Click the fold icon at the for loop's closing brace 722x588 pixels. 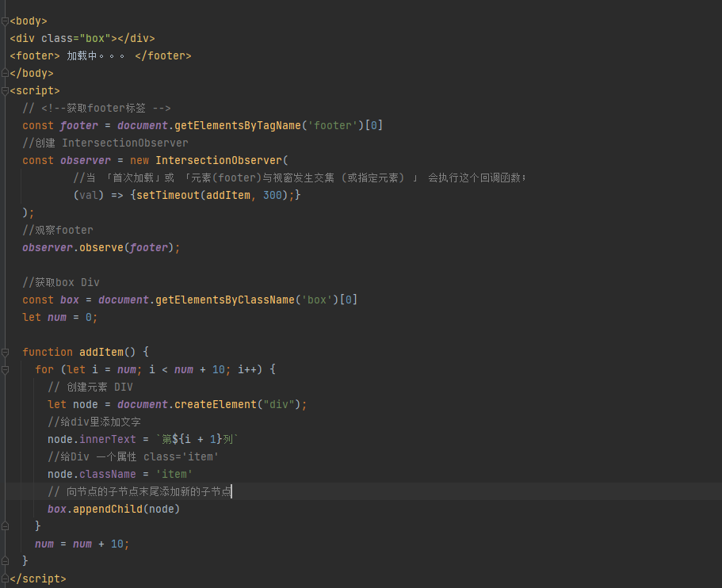(x=4, y=526)
